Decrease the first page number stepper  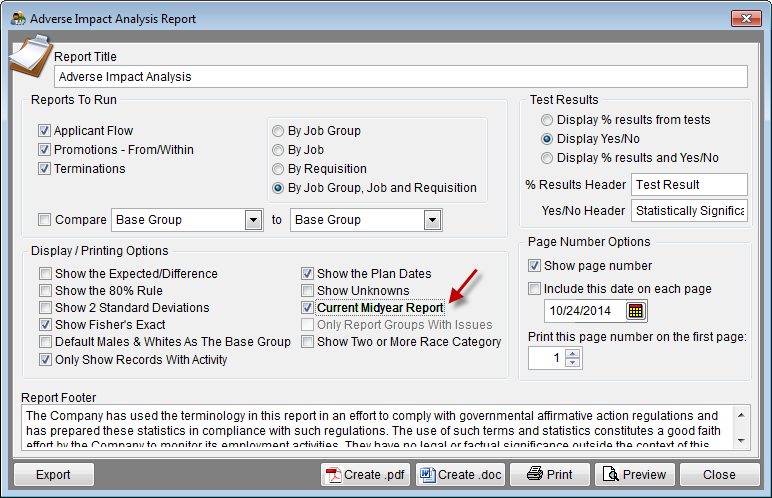coord(572,363)
